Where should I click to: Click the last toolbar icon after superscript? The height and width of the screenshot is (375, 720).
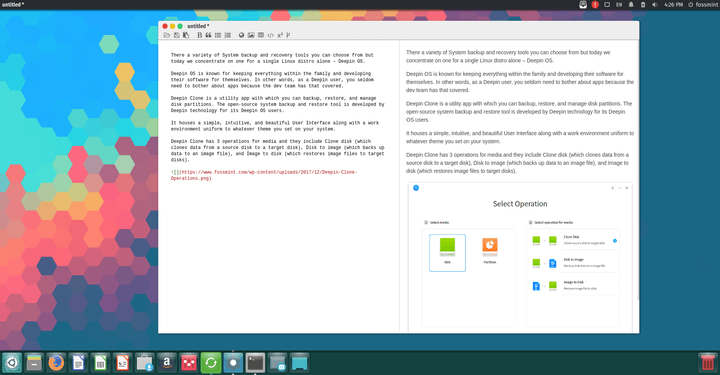click(288, 35)
